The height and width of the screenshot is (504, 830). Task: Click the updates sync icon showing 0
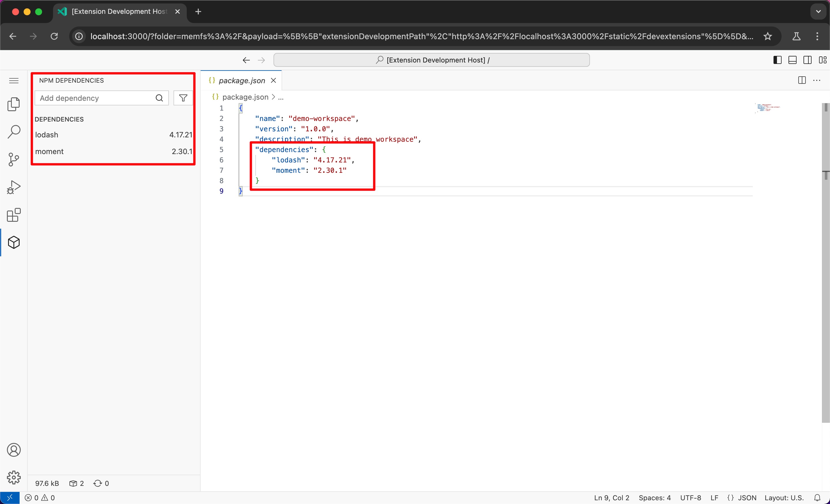coord(101,484)
